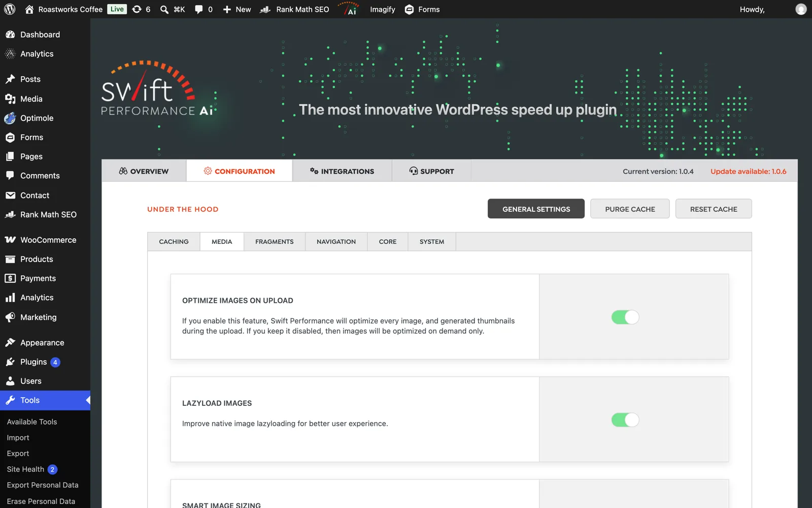Screen dimensions: 812x508
Task: Open the user avatar in the top-right corner
Action: [801, 9]
